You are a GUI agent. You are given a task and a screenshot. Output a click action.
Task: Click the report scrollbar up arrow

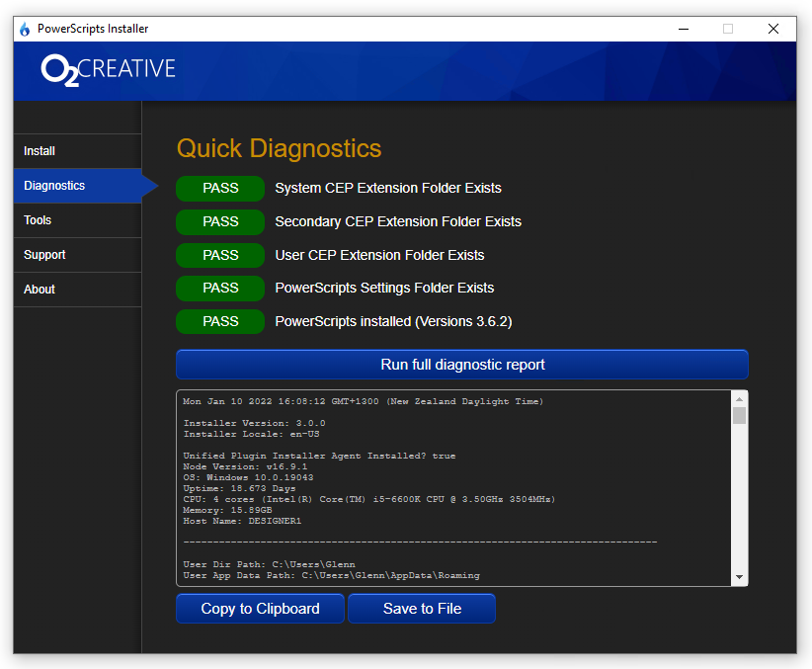click(x=739, y=398)
